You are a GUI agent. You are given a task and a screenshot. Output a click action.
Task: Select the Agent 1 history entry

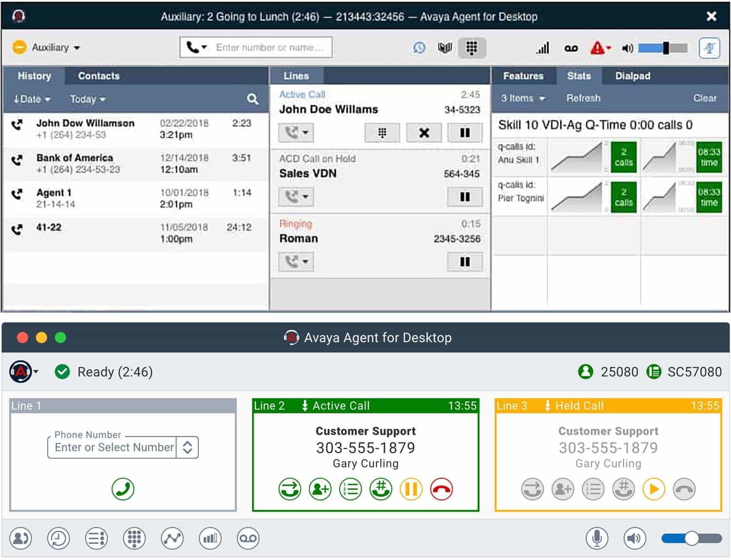136,198
